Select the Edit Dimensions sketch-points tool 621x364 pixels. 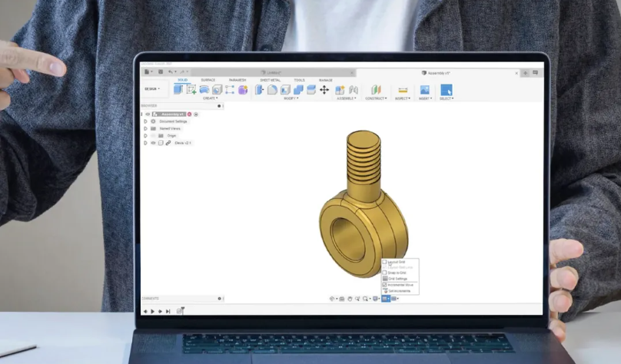coord(230,90)
